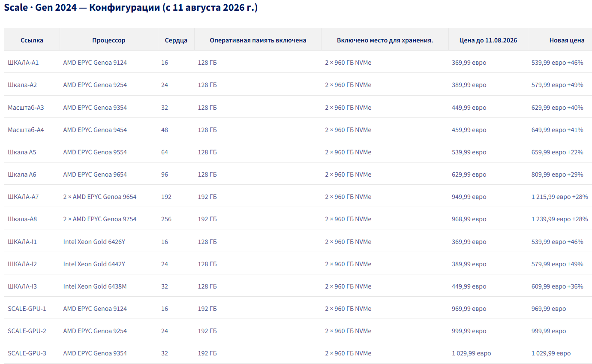Click processor "Intel Xeon Gold 6442Y"

94,264
